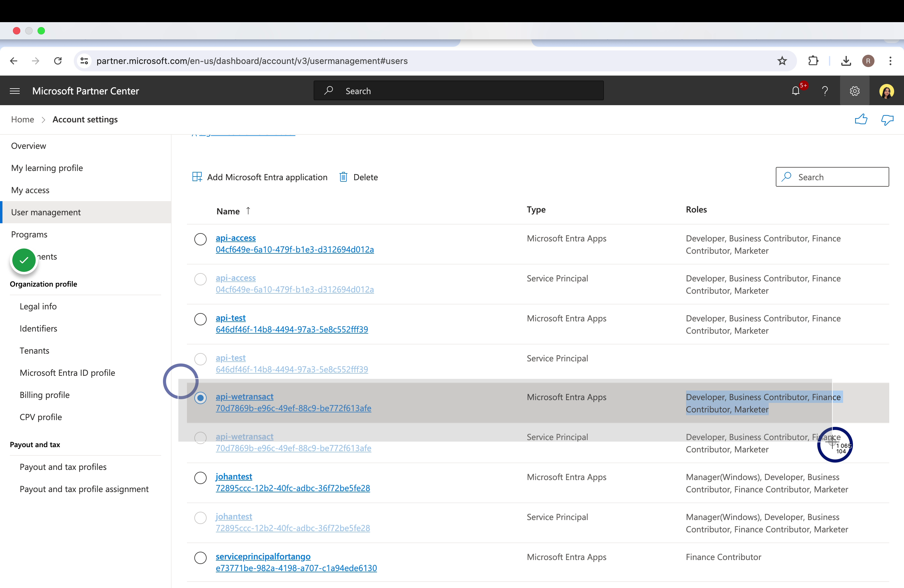Open the hamburger navigation menu

pyautogui.click(x=15, y=91)
